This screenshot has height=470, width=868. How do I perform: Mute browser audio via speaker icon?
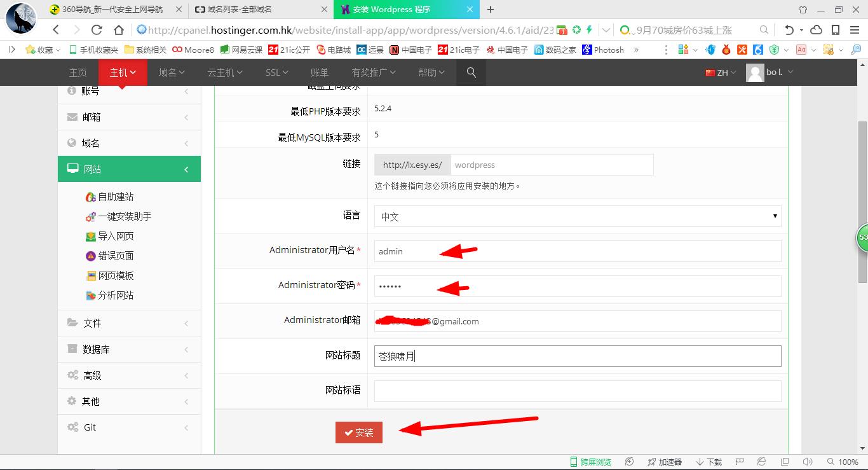pos(807,462)
